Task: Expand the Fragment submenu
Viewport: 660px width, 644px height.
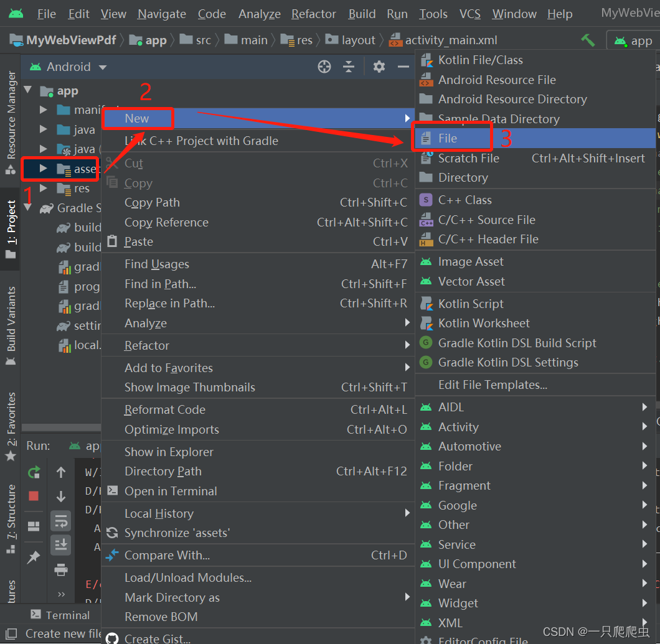Action: (x=535, y=485)
